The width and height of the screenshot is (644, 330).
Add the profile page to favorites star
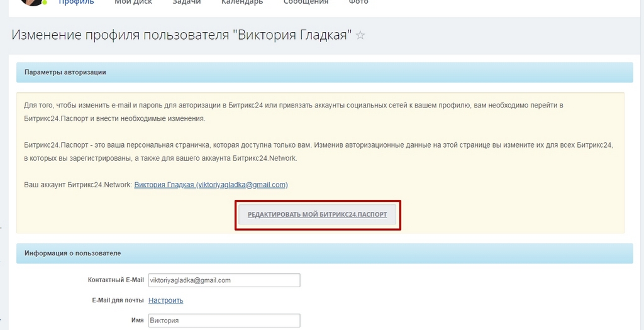point(360,35)
